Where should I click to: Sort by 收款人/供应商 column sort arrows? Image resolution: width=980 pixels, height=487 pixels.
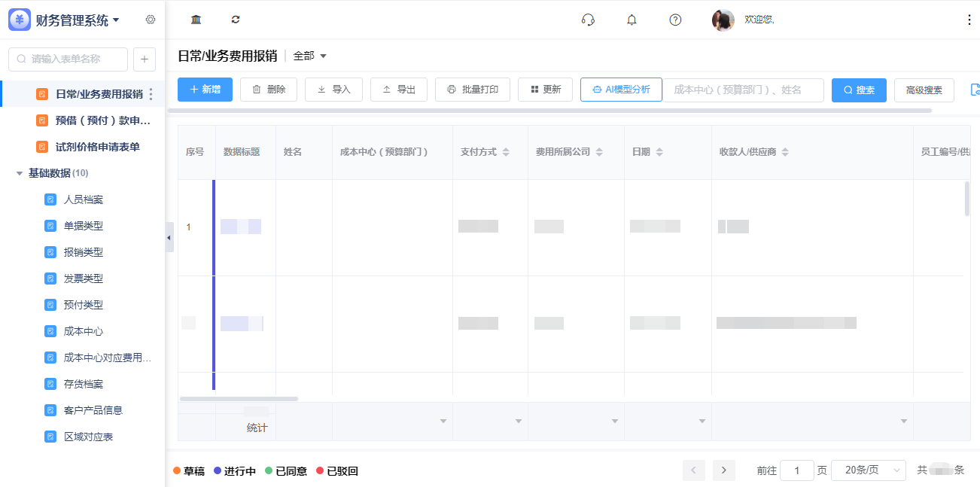click(785, 152)
